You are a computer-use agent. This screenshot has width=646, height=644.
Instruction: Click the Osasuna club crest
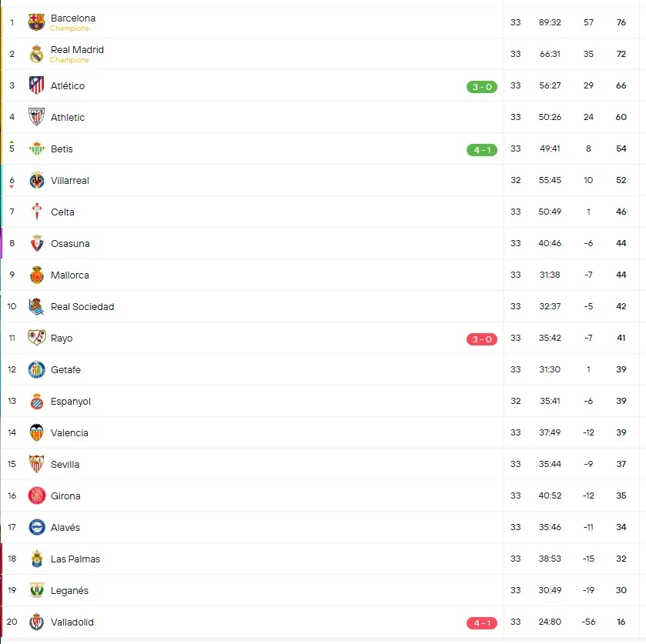coord(36,243)
